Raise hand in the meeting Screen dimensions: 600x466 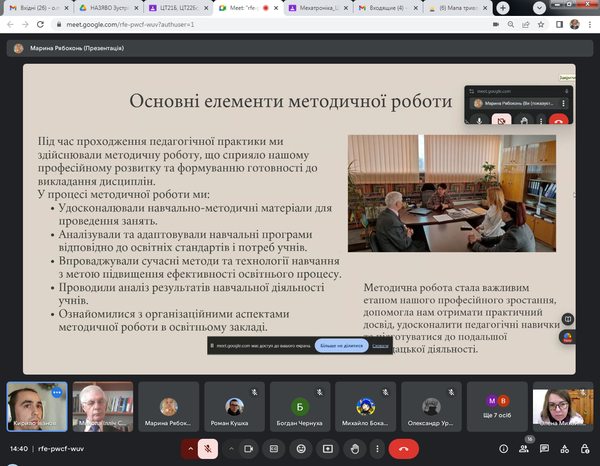[355, 449]
